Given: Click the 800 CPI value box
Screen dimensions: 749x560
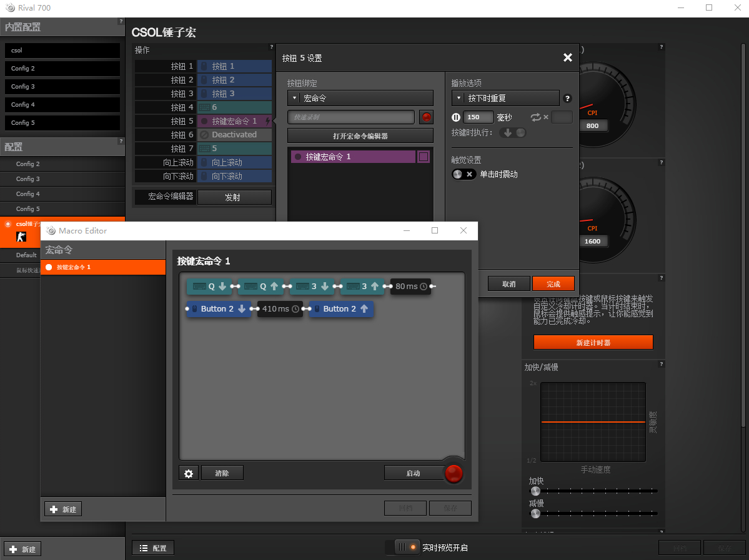Looking at the screenshot, I should click(592, 125).
